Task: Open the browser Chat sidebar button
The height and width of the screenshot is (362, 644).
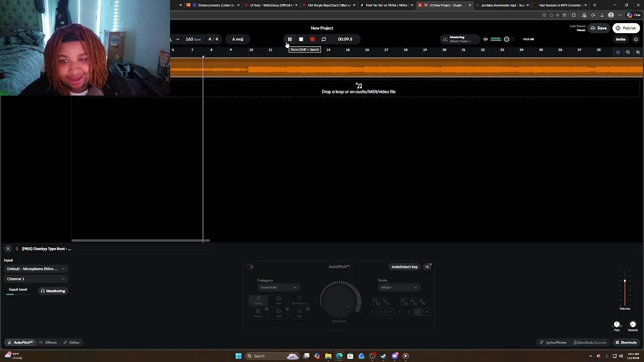Action: coord(632,15)
